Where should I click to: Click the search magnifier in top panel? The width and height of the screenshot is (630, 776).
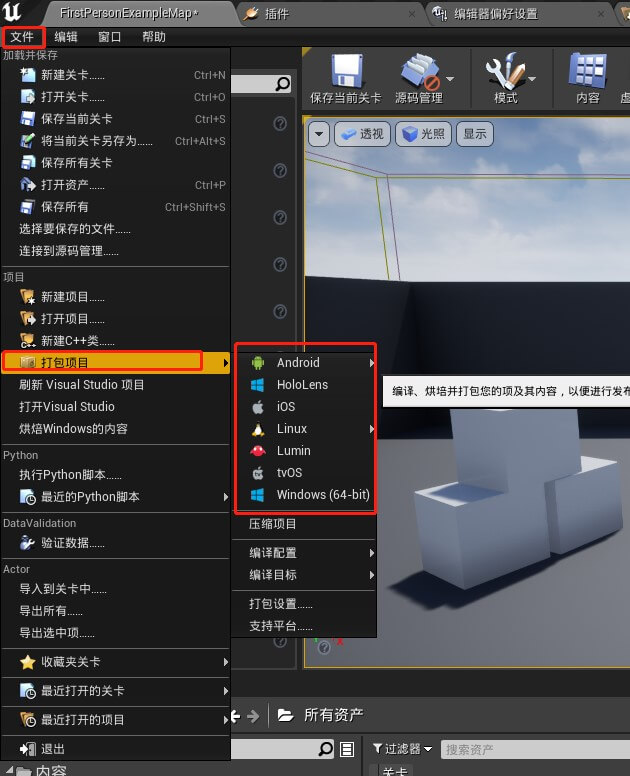point(283,83)
